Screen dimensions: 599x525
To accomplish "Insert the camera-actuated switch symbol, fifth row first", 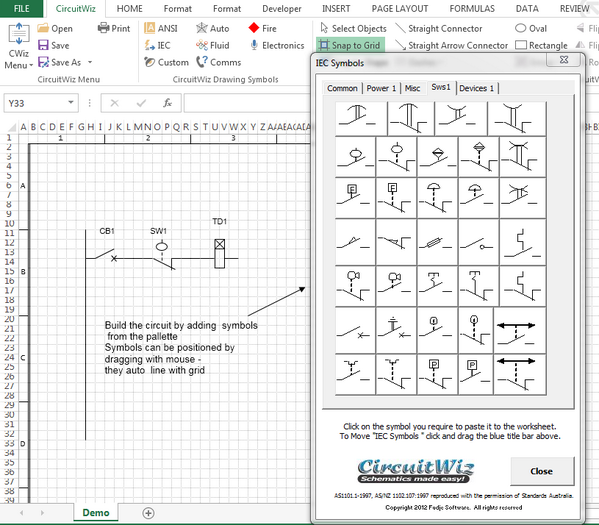I will tap(355, 286).
